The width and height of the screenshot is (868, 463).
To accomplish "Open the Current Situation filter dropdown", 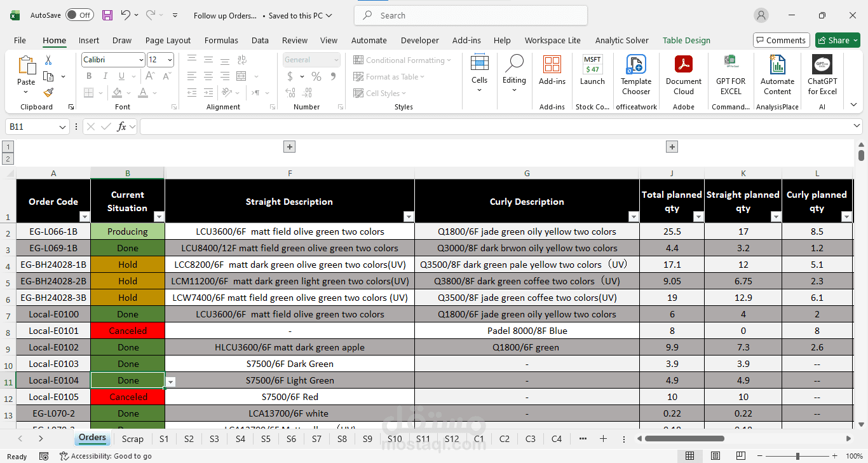I will tap(159, 217).
